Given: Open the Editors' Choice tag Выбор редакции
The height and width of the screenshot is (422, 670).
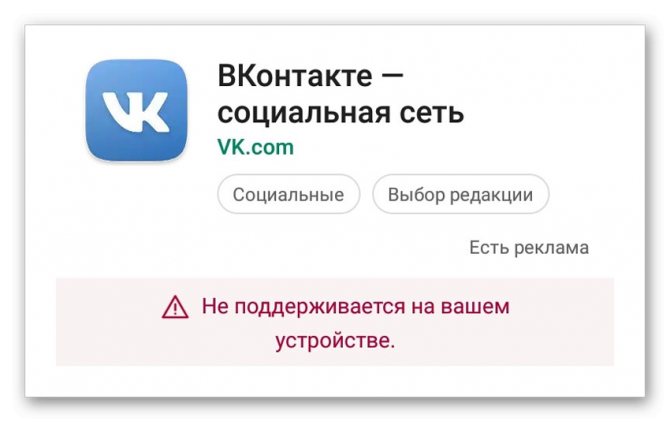Looking at the screenshot, I should coord(460,194).
